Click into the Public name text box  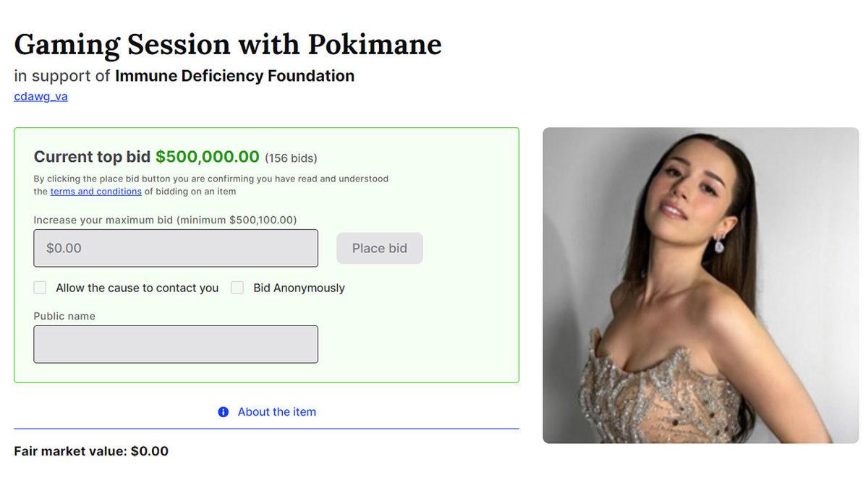click(176, 344)
